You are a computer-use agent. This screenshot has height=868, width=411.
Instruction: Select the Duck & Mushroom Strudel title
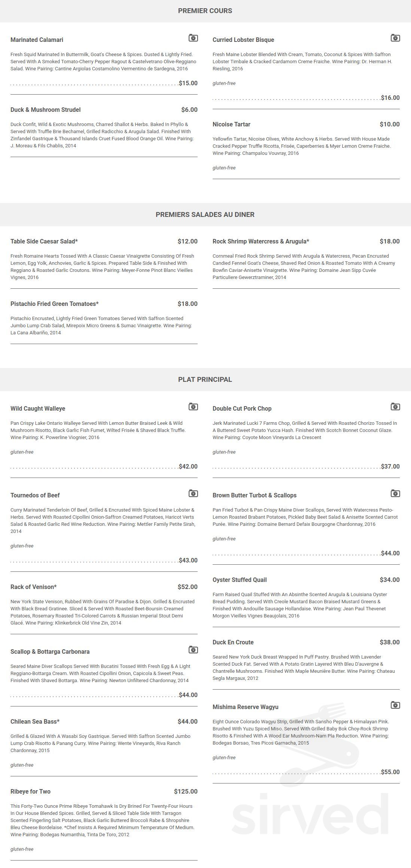(45, 110)
